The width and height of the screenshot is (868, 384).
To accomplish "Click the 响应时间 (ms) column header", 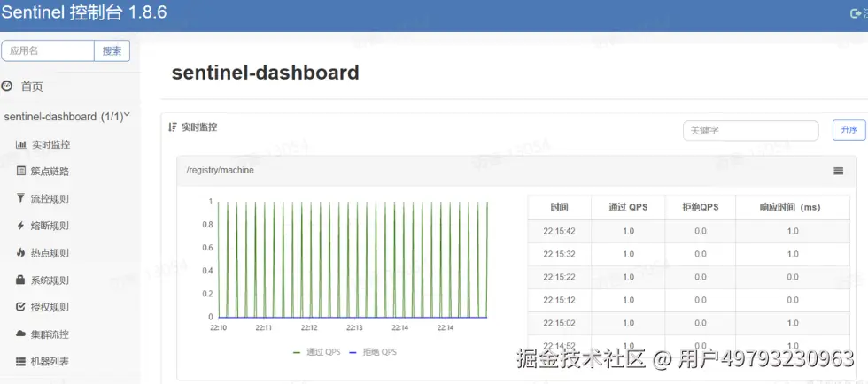I will 793,208.
